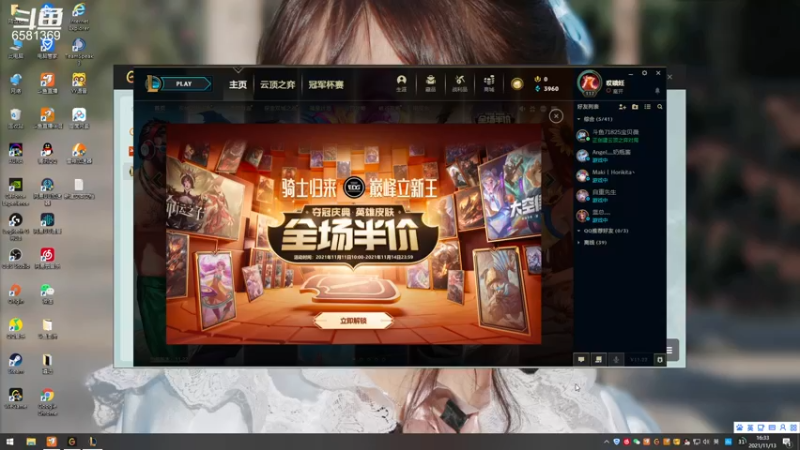Click the League of Legends taskbar icon
Viewport: 800px width, 450px height.
click(x=92, y=442)
